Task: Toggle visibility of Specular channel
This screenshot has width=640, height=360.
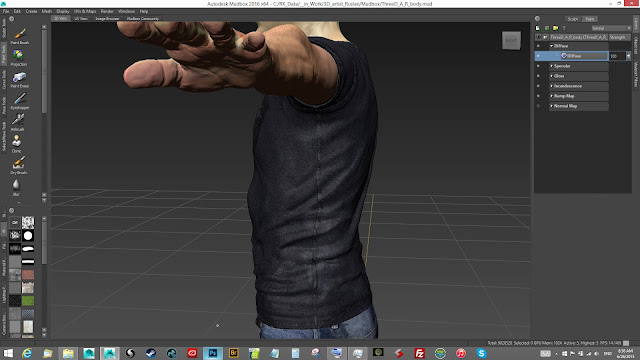Action: tap(538, 66)
